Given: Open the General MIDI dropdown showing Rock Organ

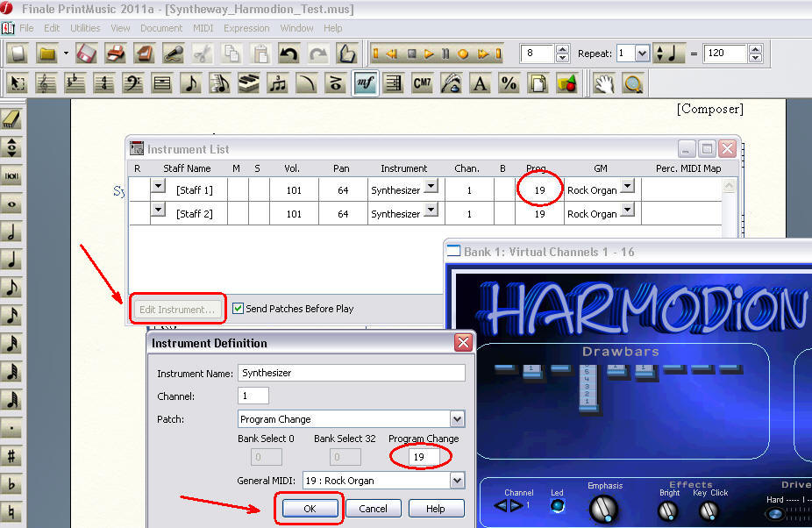Looking at the screenshot, I should point(457,481).
